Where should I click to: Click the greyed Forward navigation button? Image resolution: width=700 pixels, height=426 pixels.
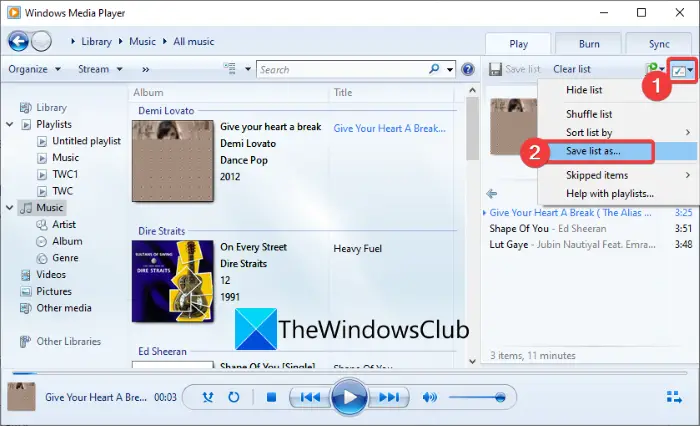42,42
